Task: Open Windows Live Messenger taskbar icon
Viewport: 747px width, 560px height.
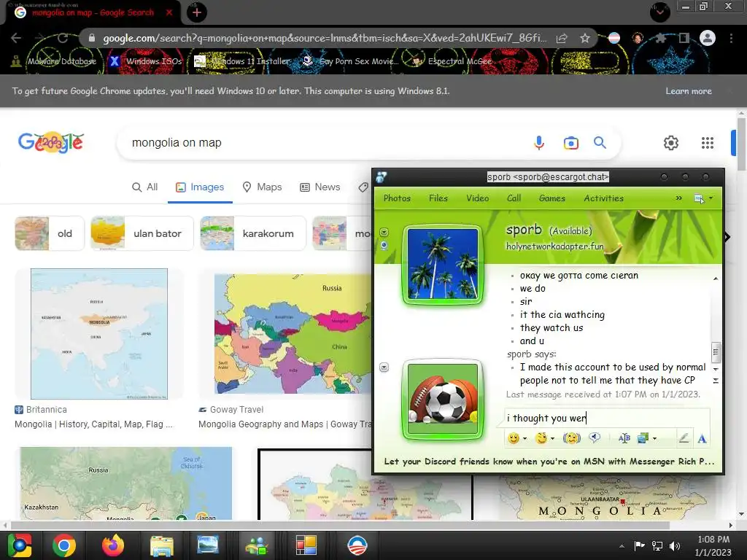Action: coord(257,545)
